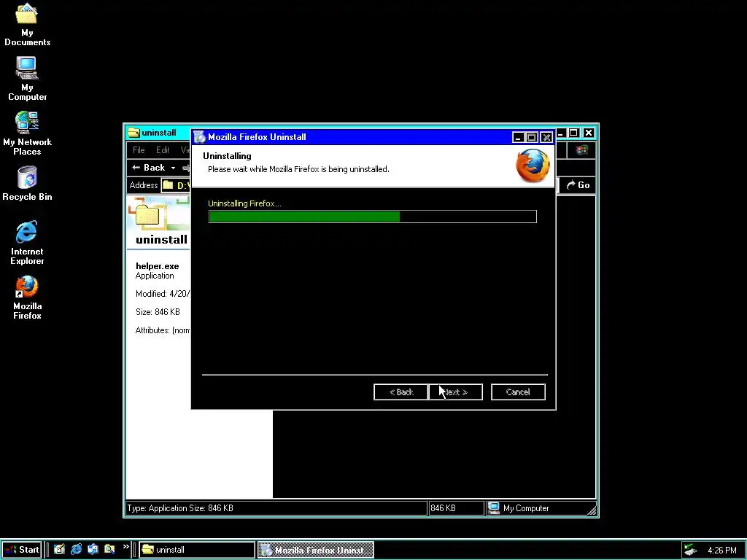Switch to uninstall taskbar button

197,550
